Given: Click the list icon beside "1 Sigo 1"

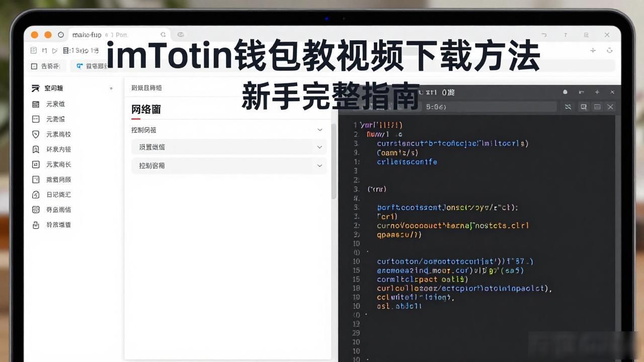Looking at the screenshot, I should (x=66, y=51).
